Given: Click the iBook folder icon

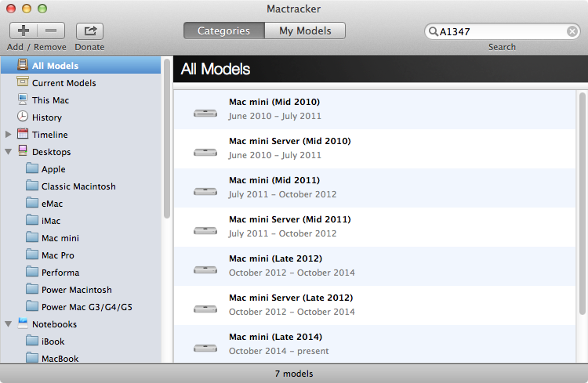Looking at the screenshot, I should point(32,341).
